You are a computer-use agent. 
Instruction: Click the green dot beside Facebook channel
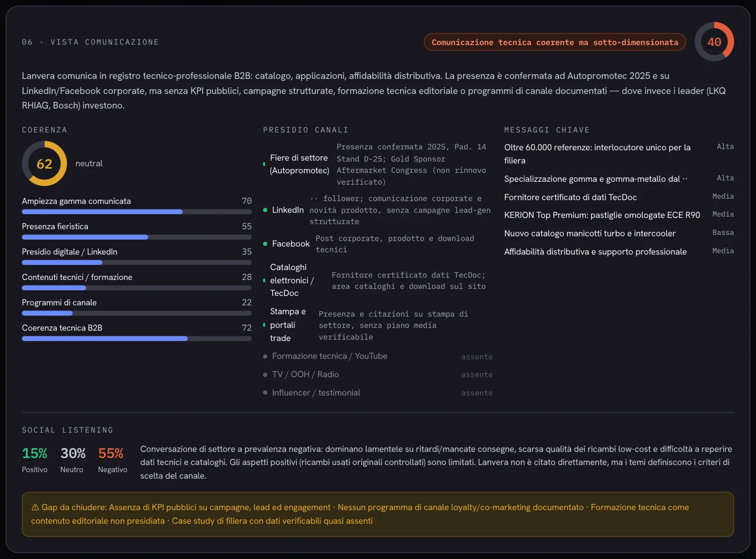(x=265, y=244)
